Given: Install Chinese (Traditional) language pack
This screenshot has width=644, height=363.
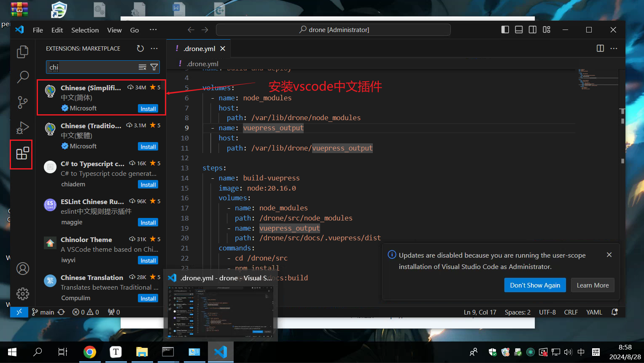Looking at the screenshot, I should 148,147.
